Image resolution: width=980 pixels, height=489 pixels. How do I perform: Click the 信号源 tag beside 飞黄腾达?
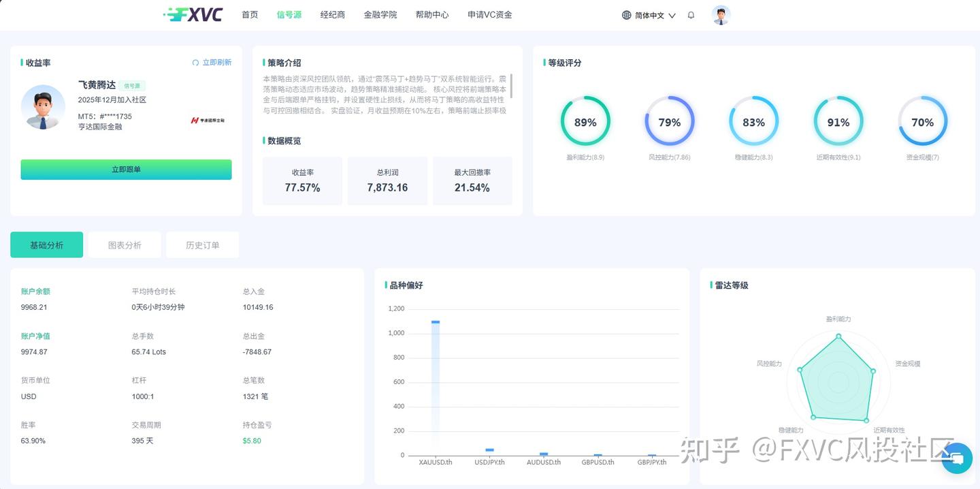pyautogui.click(x=132, y=86)
